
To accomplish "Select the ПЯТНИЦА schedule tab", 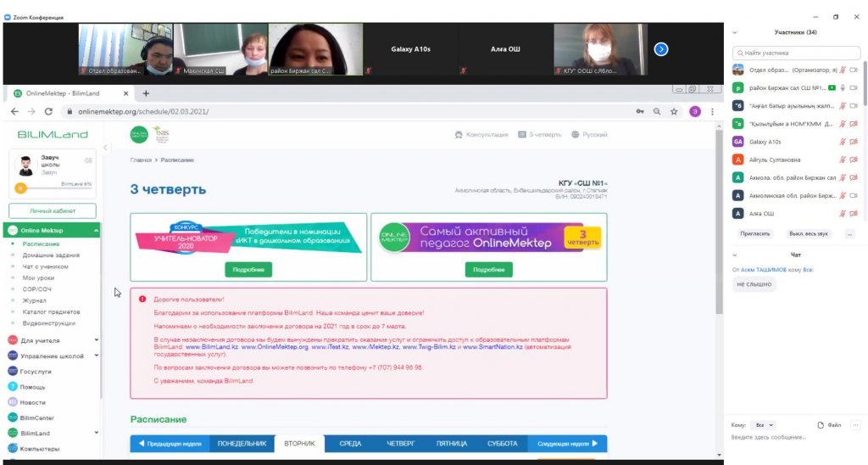I will click(x=452, y=444).
